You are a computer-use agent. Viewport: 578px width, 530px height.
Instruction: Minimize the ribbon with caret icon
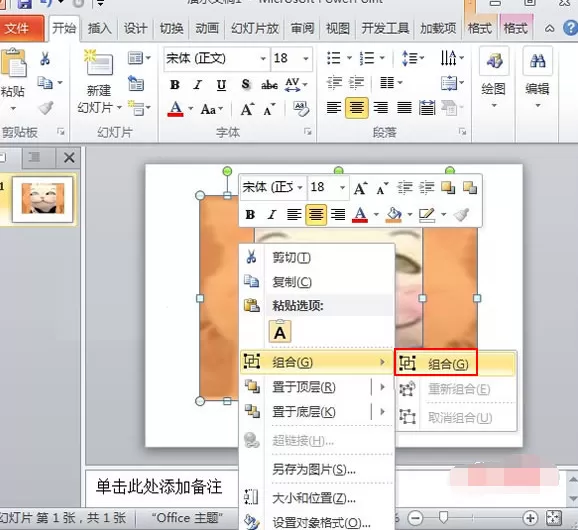pos(549,28)
